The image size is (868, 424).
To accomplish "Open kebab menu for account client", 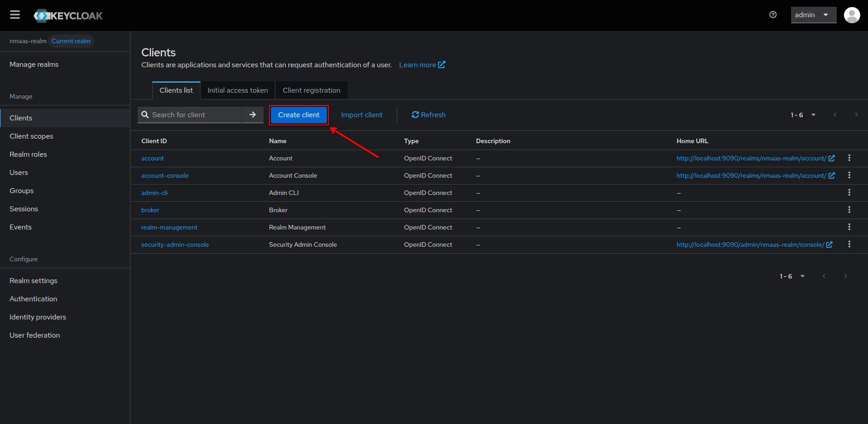I will (x=849, y=158).
